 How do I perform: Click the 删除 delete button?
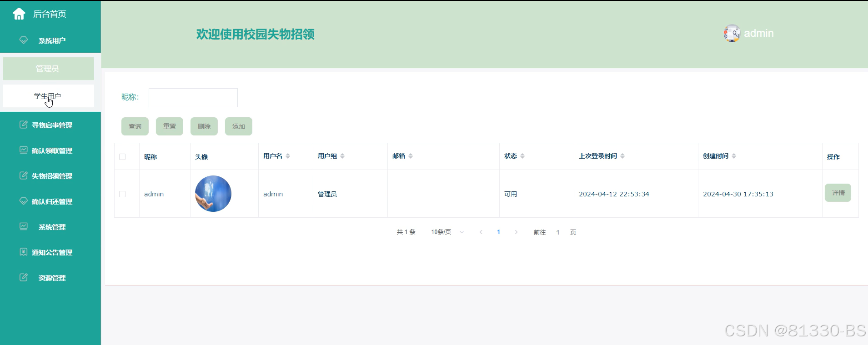204,126
